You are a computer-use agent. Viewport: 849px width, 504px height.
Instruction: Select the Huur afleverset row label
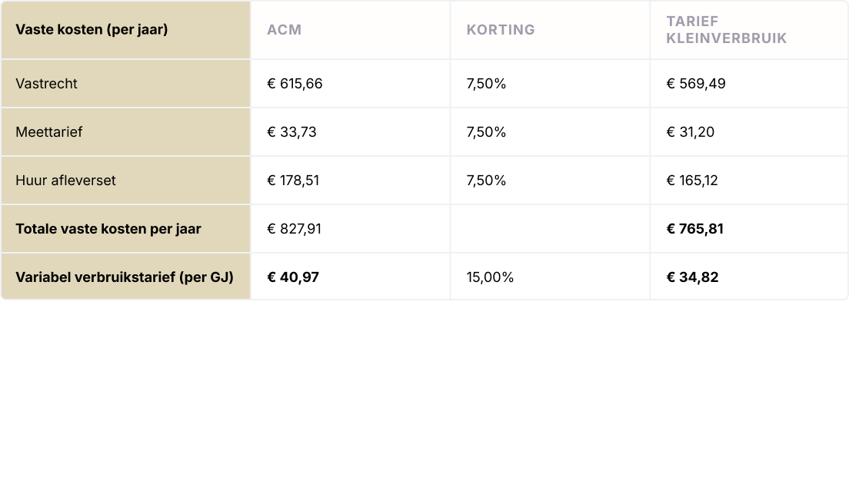[65, 181]
